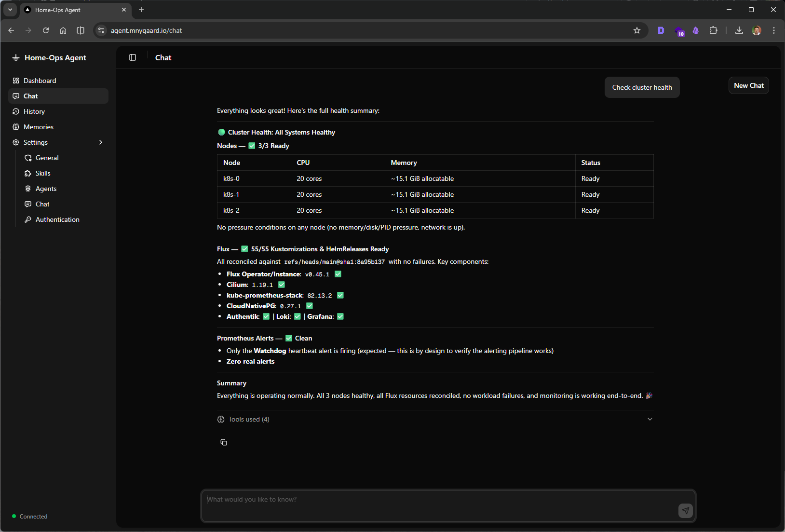Toggle the sidebar panel icon

(133, 57)
